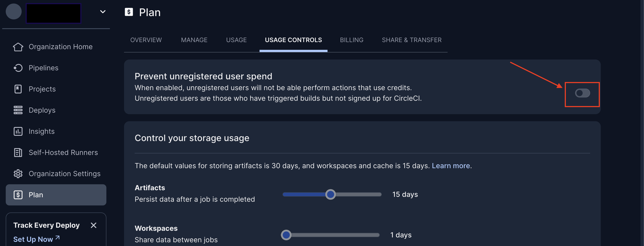Click the "Prevent unregistered user spend" heading
The height and width of the screenshot is (246, 644).
tap(203, 76)
